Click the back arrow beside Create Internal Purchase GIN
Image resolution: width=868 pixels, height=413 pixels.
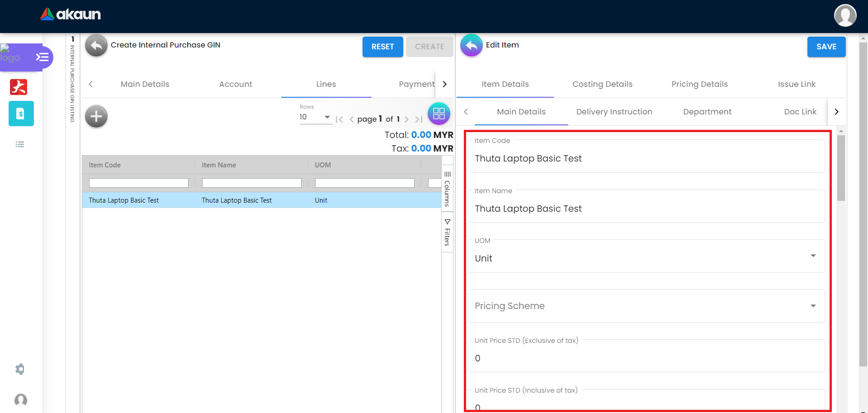[x=96, y=46]
